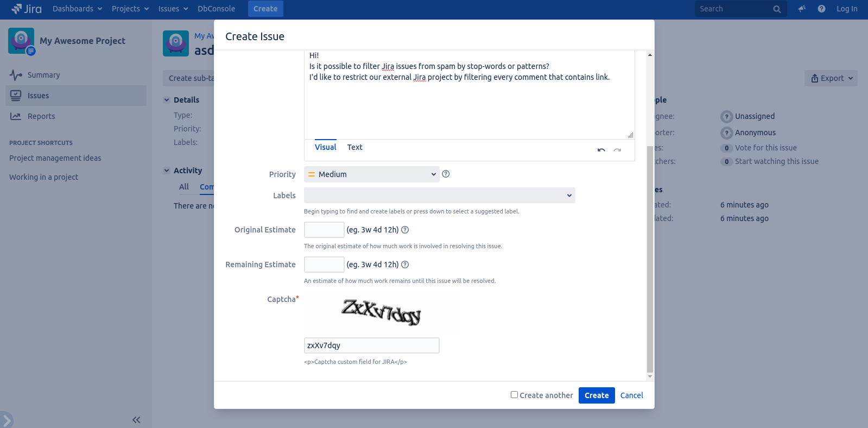The width and height of the screenshot is (868, 428).
Task: Click scrollbar down arrow in dialog
Action: pos(650,376)
